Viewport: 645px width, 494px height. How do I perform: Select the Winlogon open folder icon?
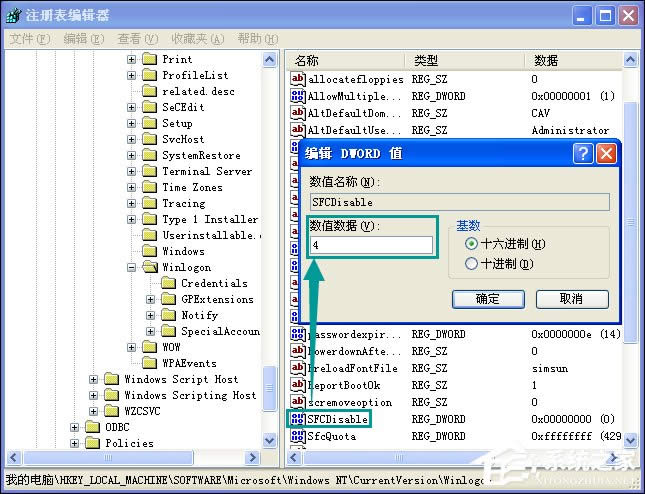[x=150, y=267]
